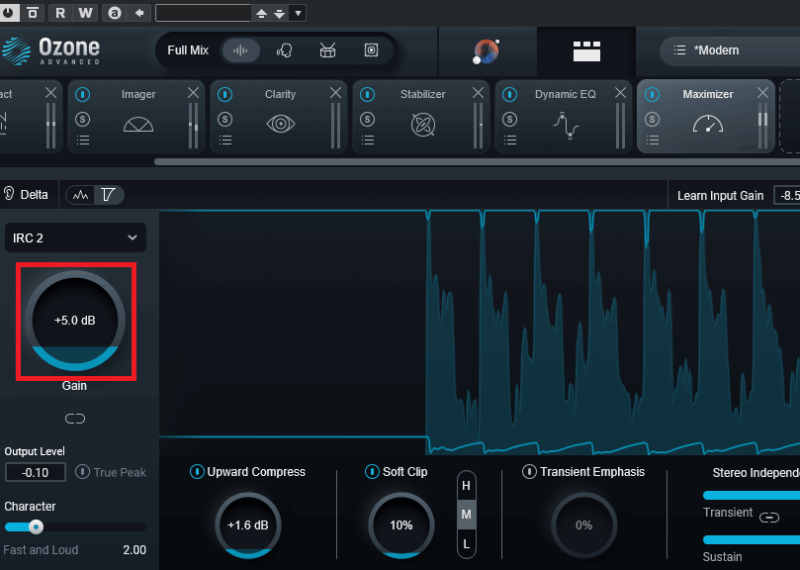
Task: Select the Imager module gauge icon
Action: (138, 125)
